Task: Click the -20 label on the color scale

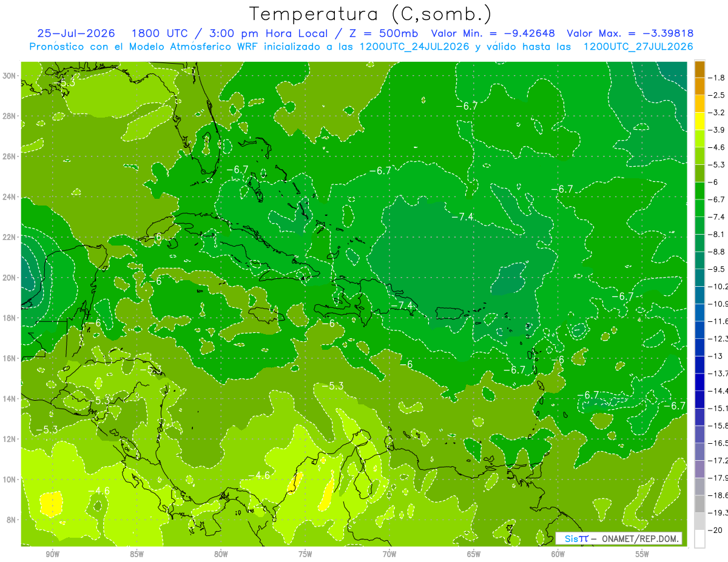Action: pos(716,530)
